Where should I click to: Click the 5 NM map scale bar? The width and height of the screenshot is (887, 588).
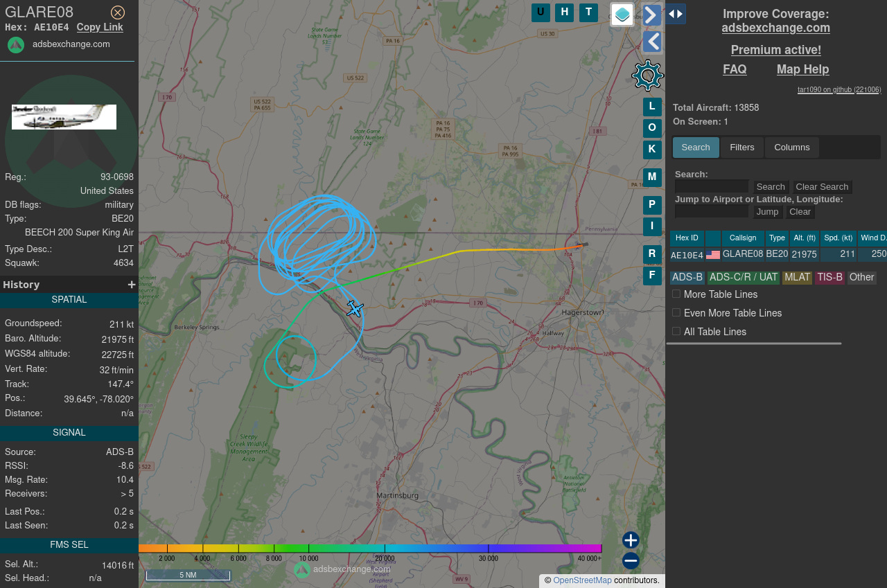[188, 575]
